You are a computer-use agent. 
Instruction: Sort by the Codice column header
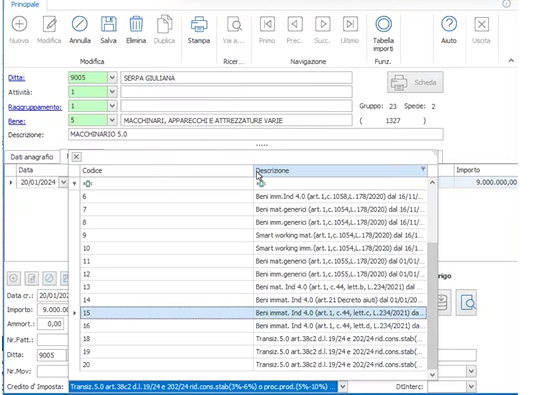click(167, 170)
